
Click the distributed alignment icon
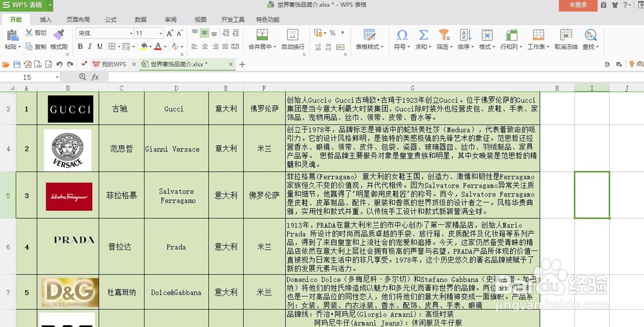pyautogui.click(x=235, y=46)
